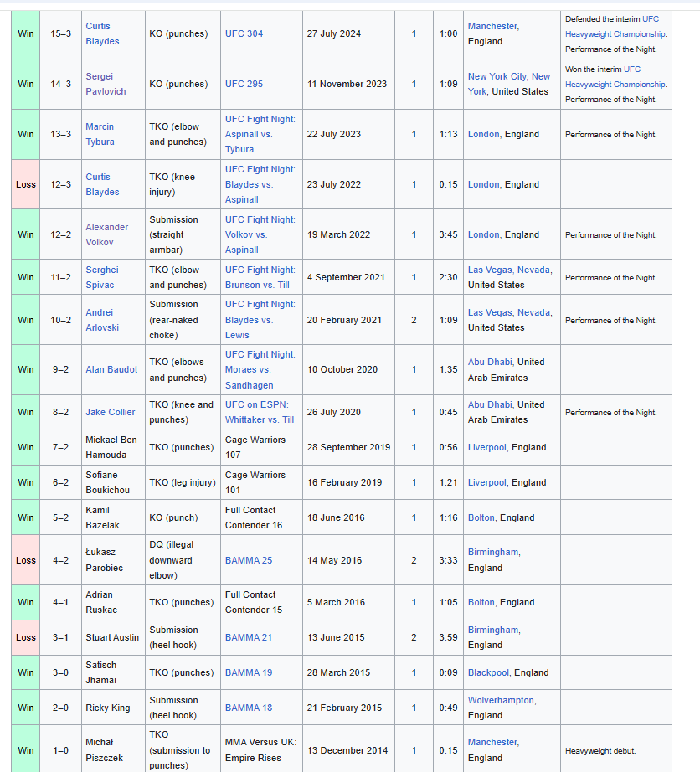Open Curtis Blaydes link in UFC 304 row
The height and width of the screenshot is (772, 700).
(x=102, y=33)
